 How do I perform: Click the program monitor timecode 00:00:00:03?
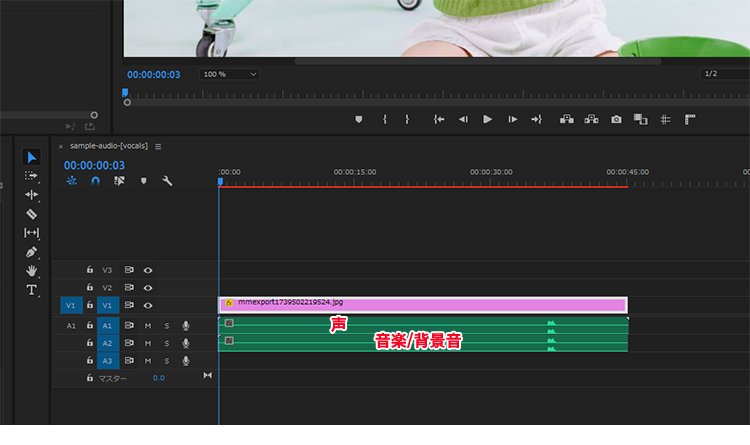(154, 75)
